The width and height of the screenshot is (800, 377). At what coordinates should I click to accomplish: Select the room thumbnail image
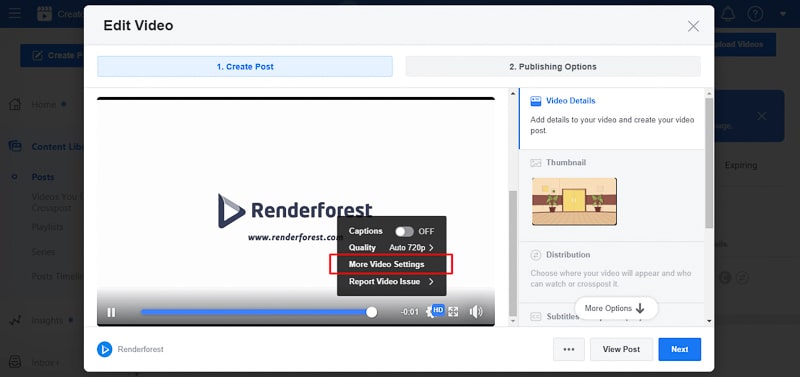coord(574,202)
